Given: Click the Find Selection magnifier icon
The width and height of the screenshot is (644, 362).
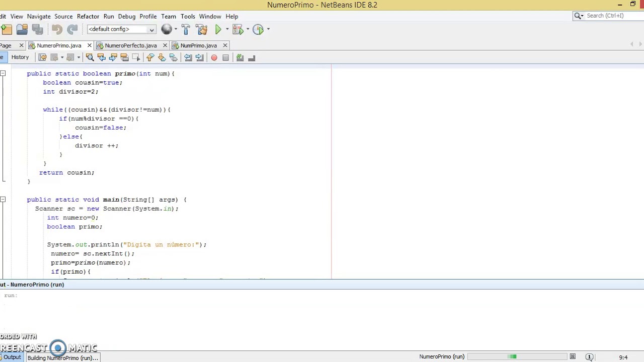Looking at the screenshot, I should [90, 58].
